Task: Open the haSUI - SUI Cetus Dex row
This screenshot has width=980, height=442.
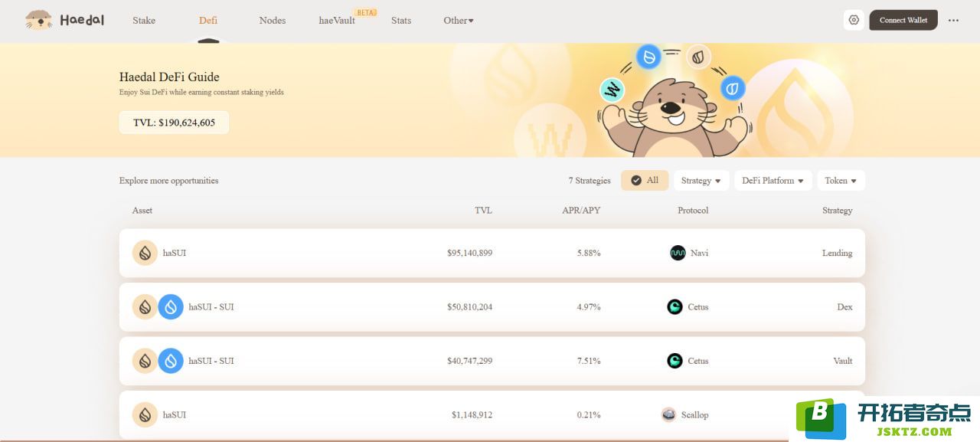Action: pos(492,307)
